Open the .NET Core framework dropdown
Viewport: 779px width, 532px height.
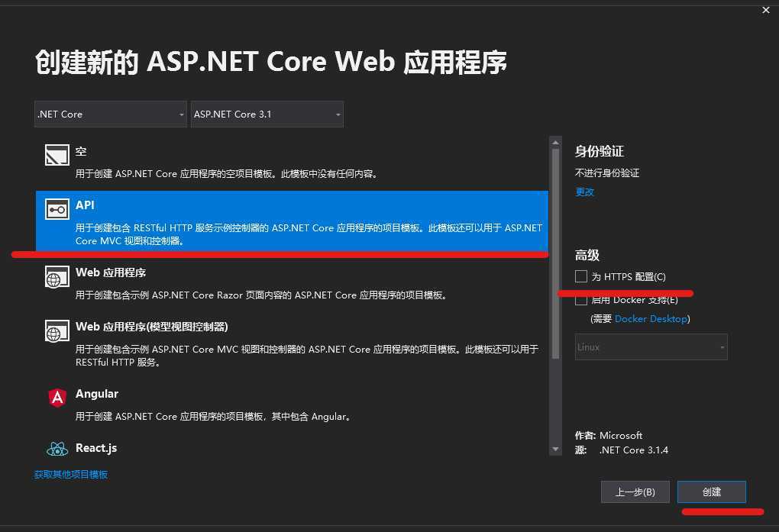[x=110, y=114]
